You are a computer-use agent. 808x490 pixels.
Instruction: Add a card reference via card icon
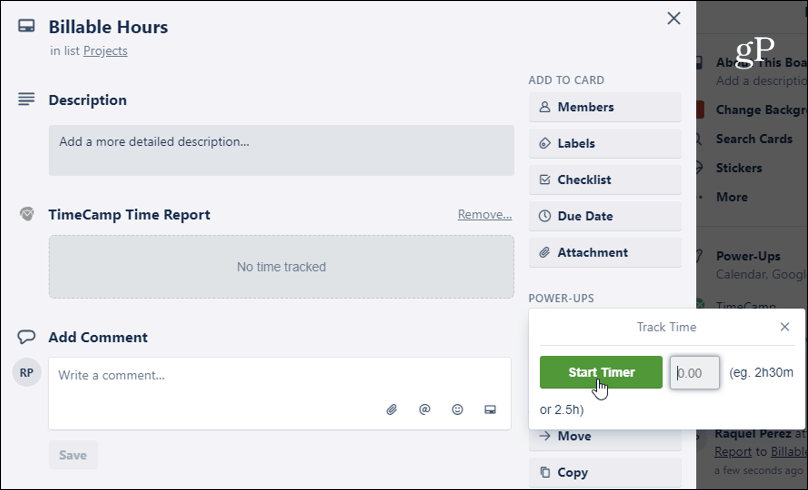point(490,410)
